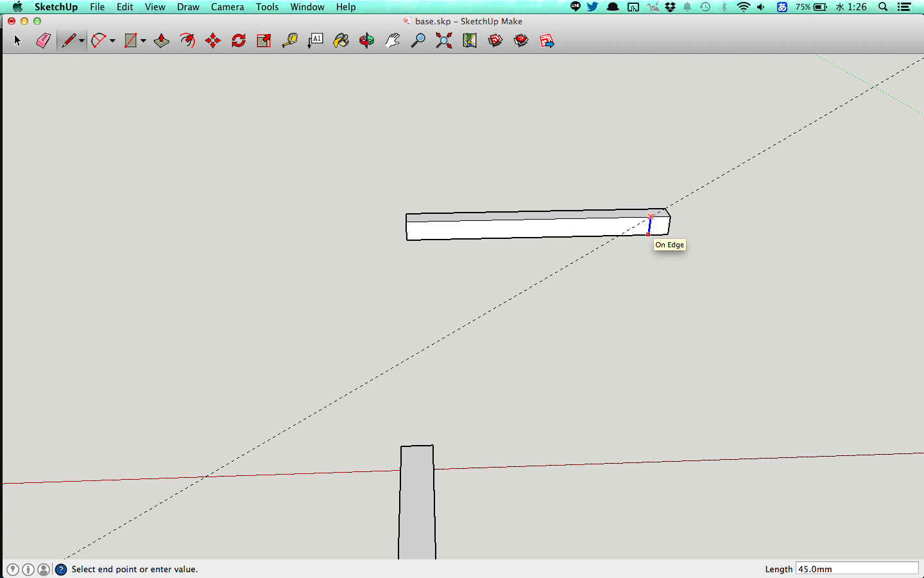Select the Tape Measure tool
Image resolution: width=924 pixels, height=578 pixels.
[x=290, y=41]
